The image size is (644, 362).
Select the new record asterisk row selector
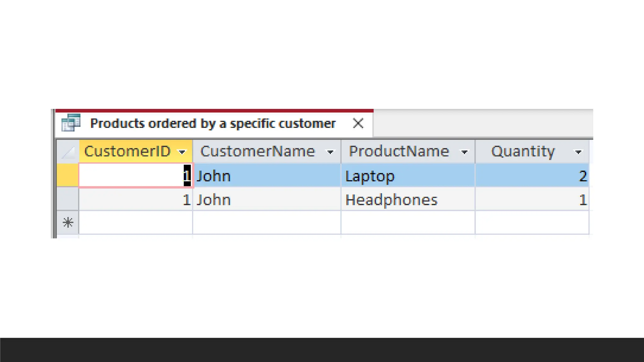68,222
